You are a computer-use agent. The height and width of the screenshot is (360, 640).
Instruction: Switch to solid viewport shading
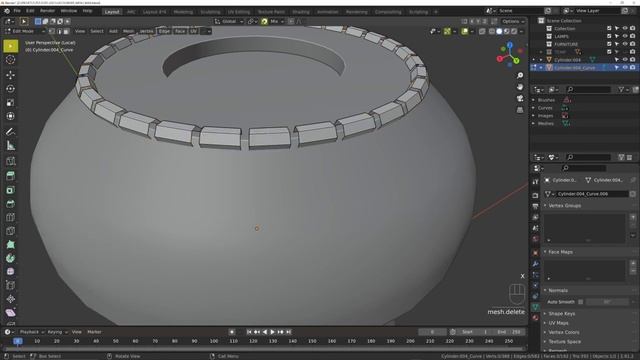click(x=499, y=31)
